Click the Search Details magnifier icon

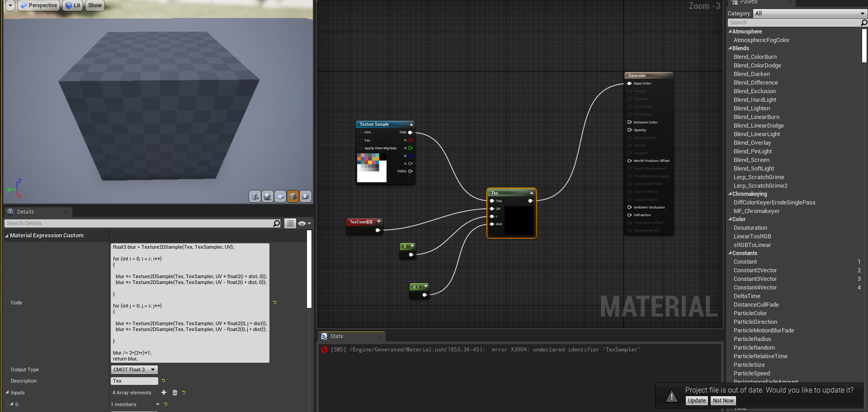(x=277, y=223)
